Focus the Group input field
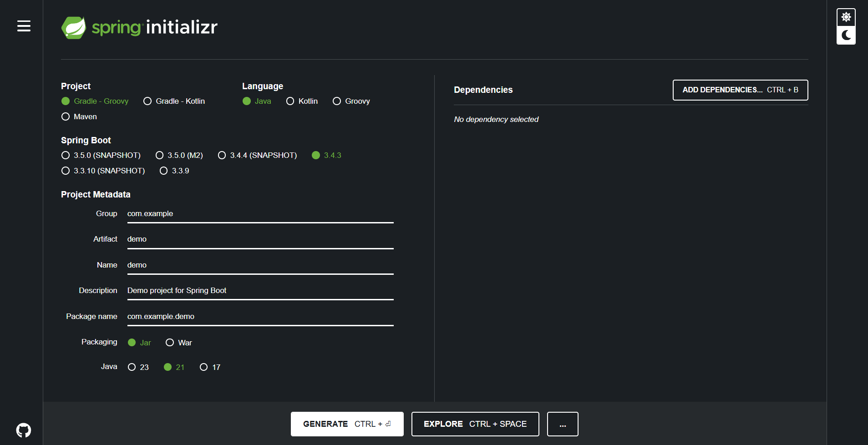This screenshot has width=868, height=445. [x=260, y=214]
